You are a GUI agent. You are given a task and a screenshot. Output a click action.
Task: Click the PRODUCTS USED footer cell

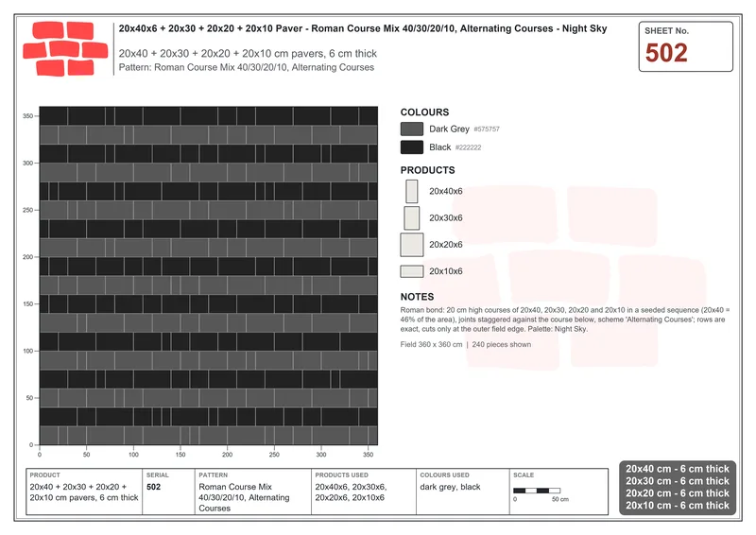pos(364,492)
